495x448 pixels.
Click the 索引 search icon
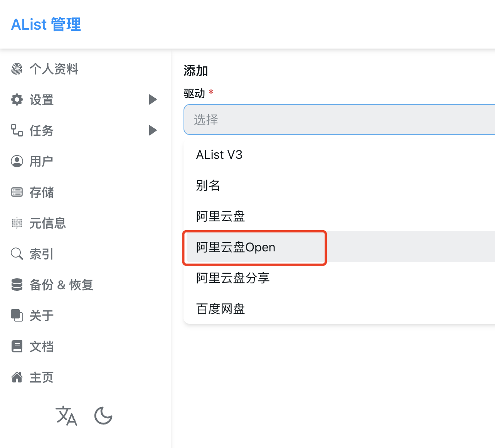(x=17, y=254)
